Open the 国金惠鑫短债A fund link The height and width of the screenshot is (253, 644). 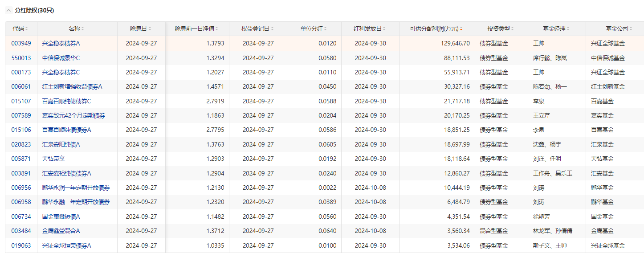click(x=61, y=216)
